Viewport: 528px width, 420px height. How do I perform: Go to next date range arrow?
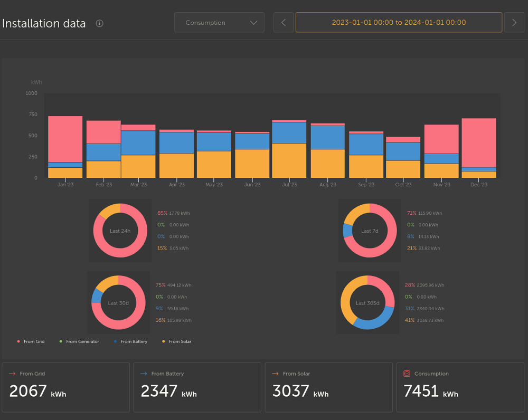coord(514,23)
